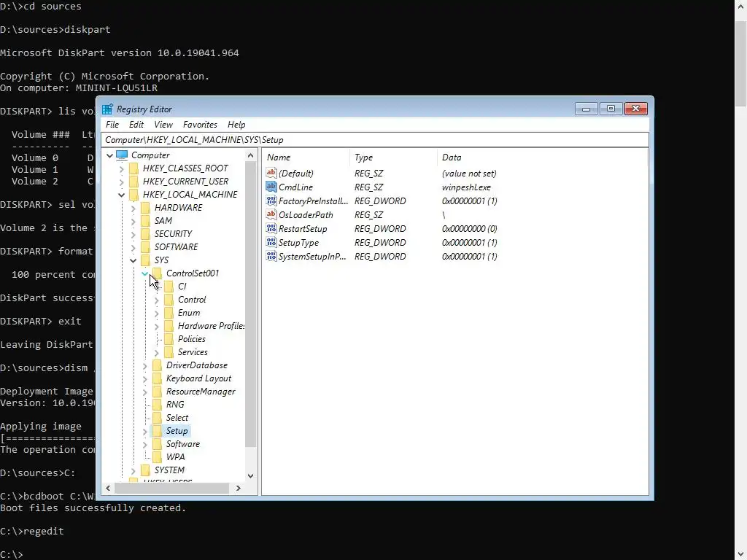Viewport: 747px width, 560px height.
Task: Click the RestartSetup DWORD value icon
Action: coord(271,228)
